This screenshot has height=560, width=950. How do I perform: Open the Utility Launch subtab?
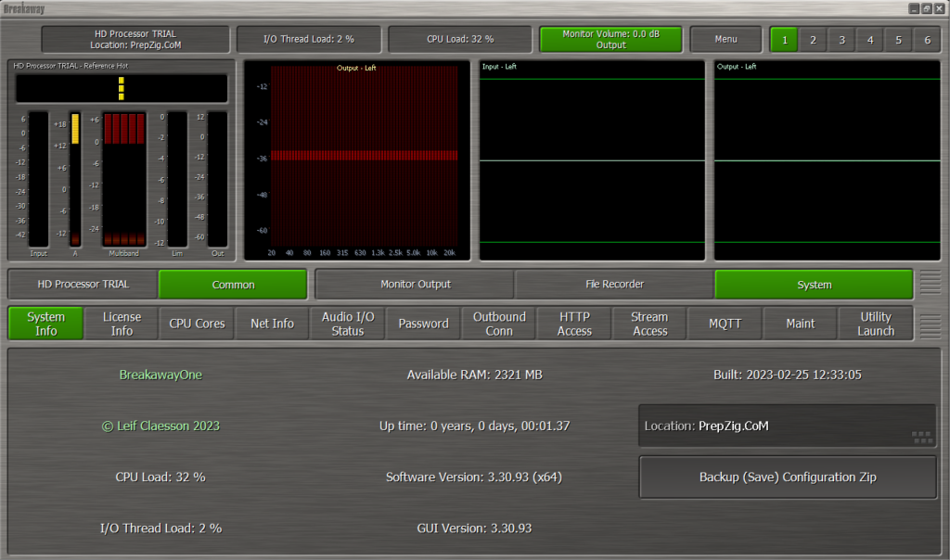pos(876,324)
